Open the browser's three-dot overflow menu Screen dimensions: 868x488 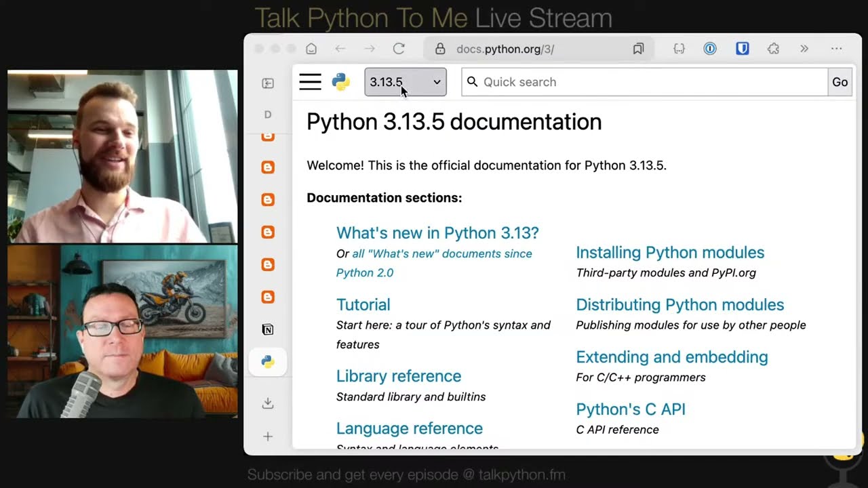click(836, 48)
